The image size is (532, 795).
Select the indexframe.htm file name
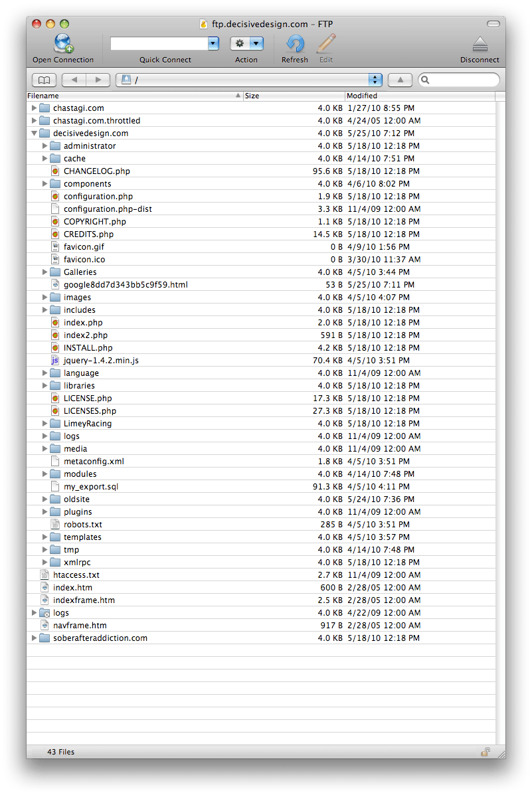tap(84, 600)
